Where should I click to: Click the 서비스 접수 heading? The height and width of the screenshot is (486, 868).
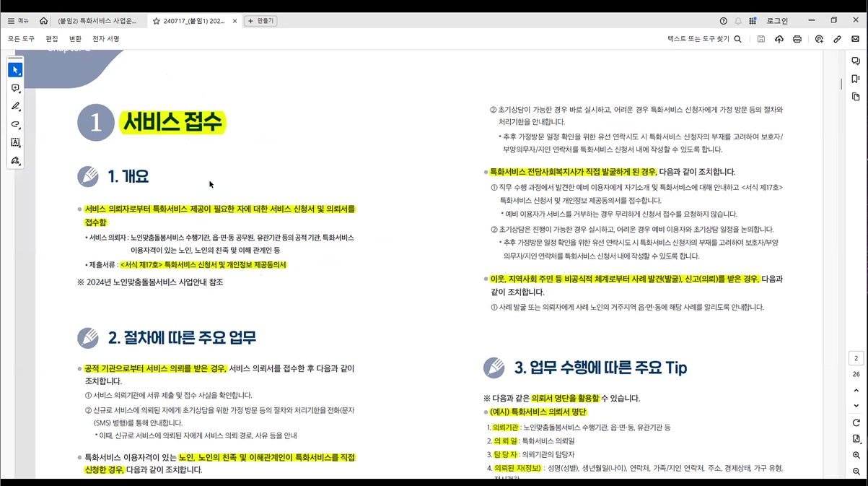pos(172,122)
